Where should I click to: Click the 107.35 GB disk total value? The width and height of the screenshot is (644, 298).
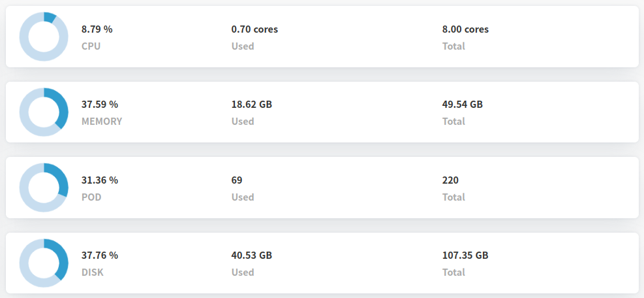coord(465,256)
